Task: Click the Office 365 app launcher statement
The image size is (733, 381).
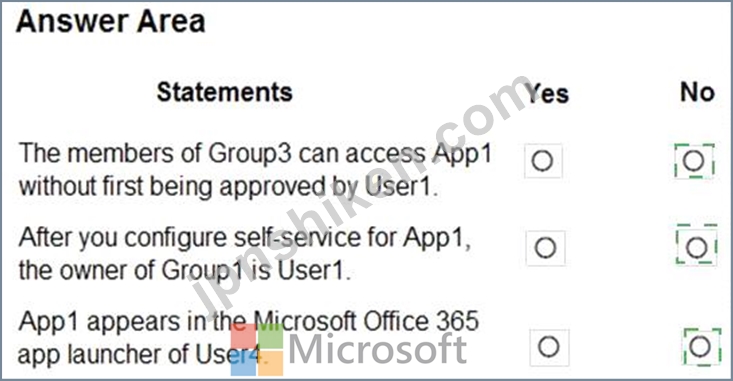Action: (x=248, y=338)
